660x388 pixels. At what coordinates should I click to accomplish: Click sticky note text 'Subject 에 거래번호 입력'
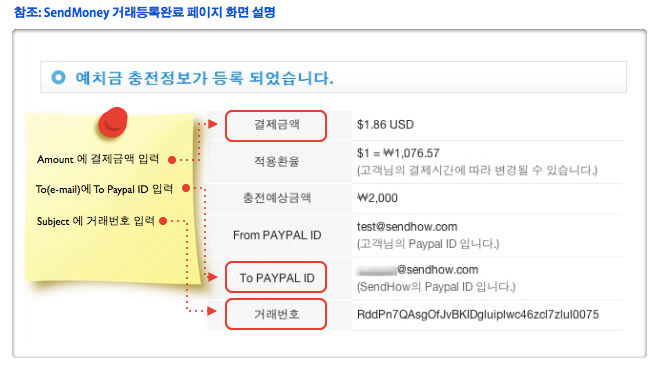pos(96,221)
